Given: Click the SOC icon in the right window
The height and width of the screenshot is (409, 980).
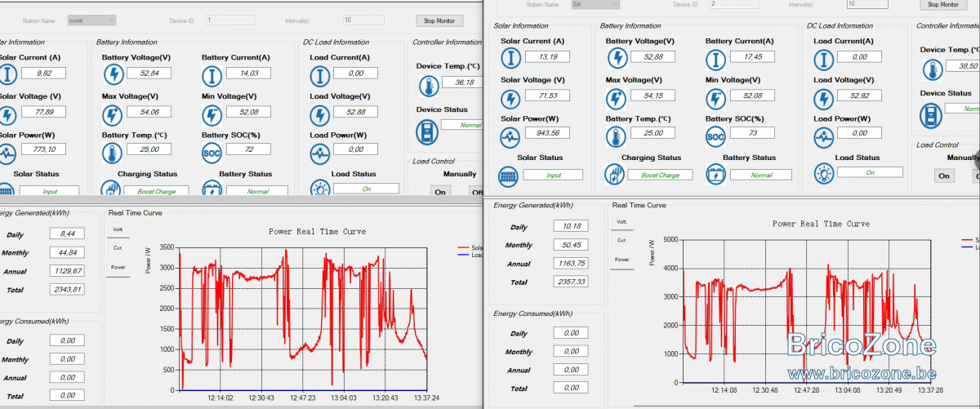Looking at the screenshot, I should pyautogui.click(x=715, y=136).
